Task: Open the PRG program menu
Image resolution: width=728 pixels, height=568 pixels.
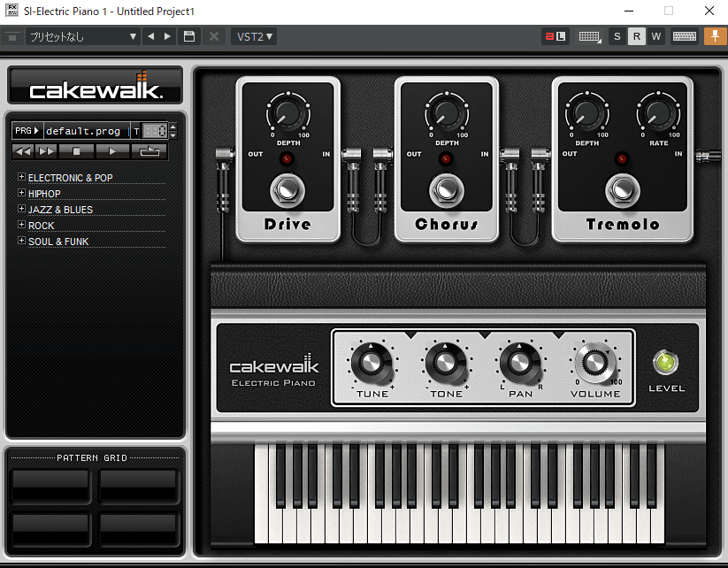Action: click(x=27, y=131)
